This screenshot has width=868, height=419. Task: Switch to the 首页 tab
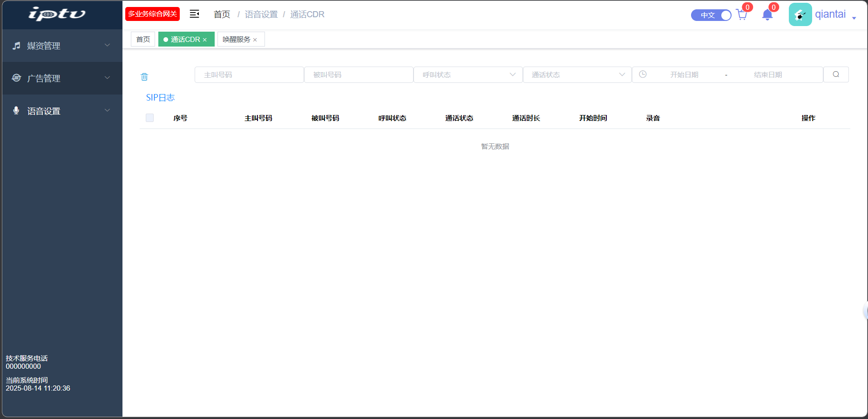143,40
